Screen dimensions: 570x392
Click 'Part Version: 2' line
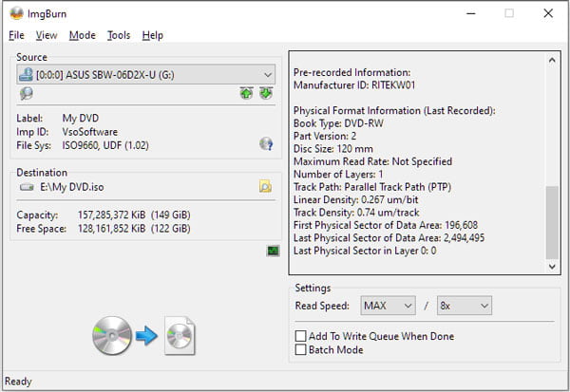(x=325, y=136)
